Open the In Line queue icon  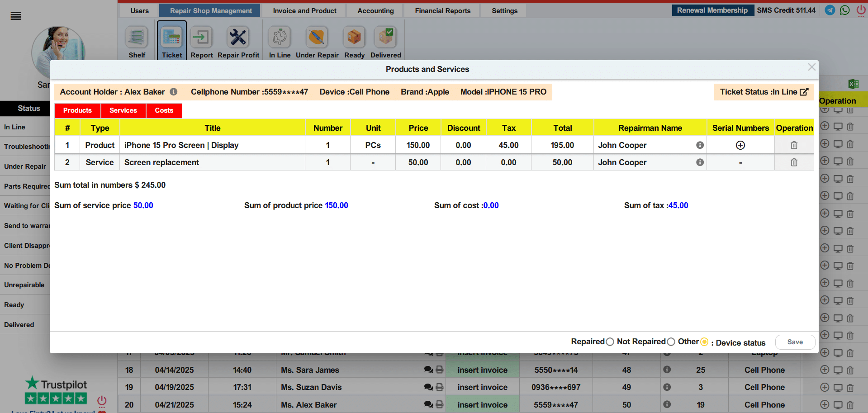tap(280, 37)
